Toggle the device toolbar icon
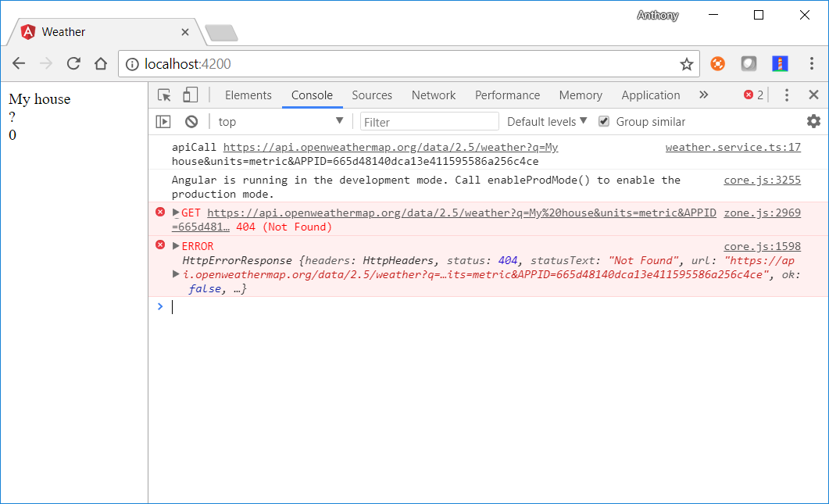 191,95
